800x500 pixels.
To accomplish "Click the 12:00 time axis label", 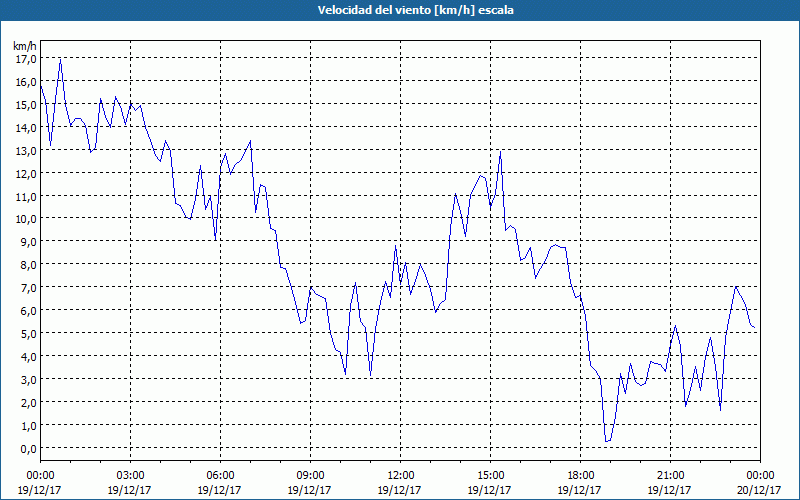I will point(400,476).
